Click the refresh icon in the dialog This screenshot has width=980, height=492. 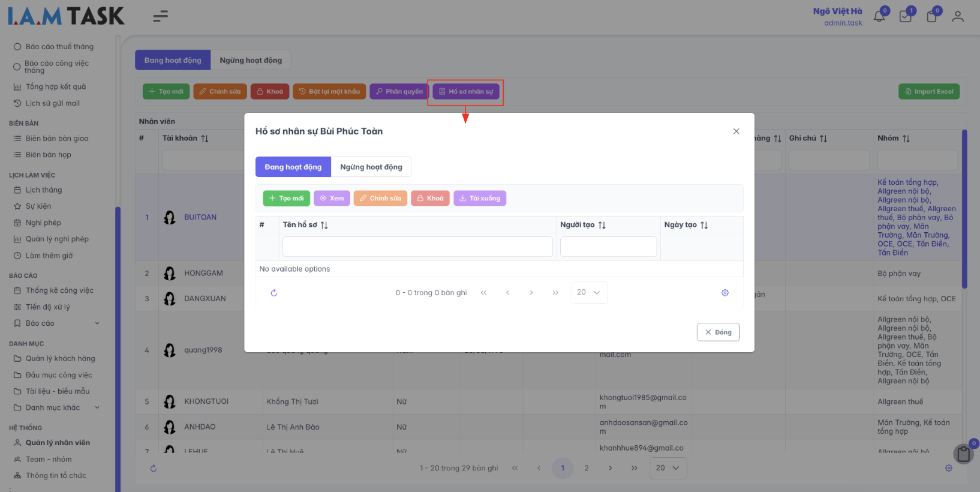tap(274, 293)
